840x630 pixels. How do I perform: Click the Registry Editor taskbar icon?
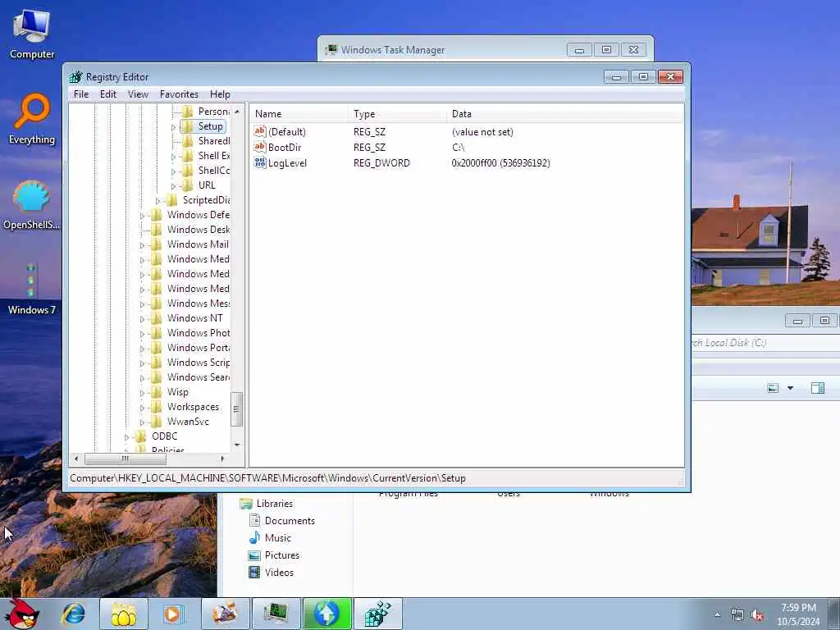coord(377,614)
